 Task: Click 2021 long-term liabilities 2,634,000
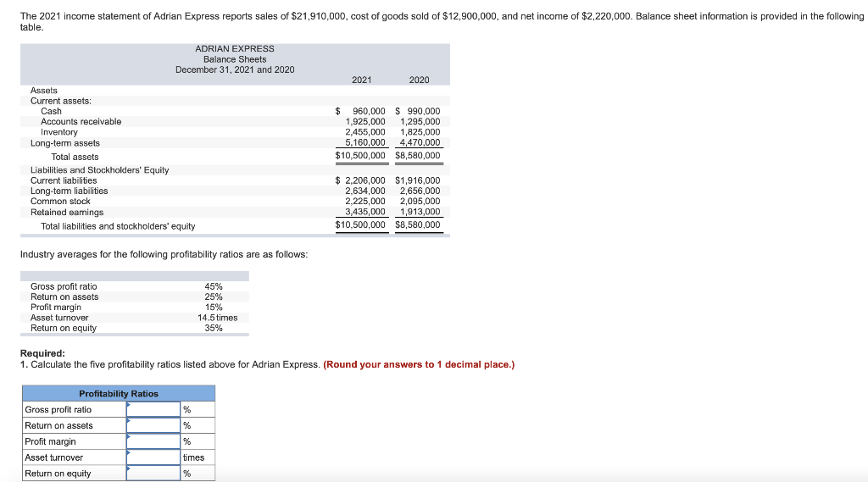point(365,191)
